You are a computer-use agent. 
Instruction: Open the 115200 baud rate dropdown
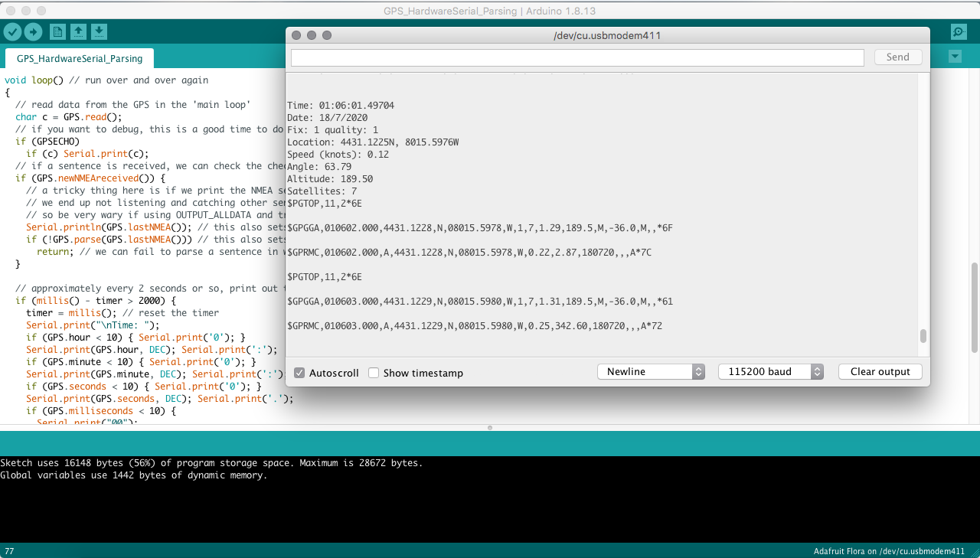771,371
